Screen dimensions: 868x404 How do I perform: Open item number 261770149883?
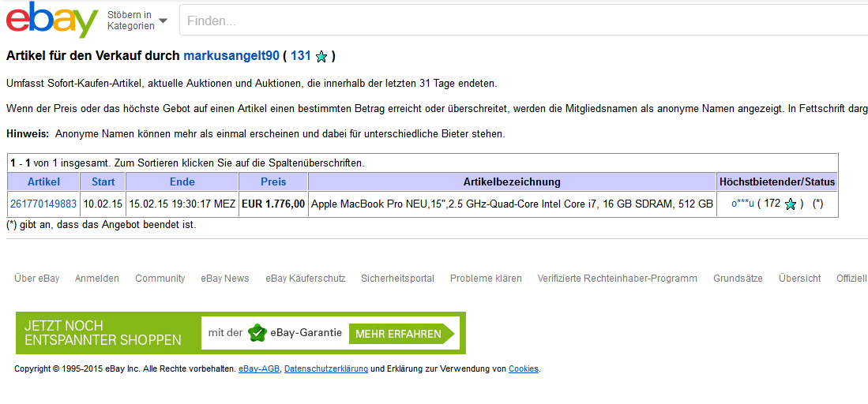click(43, 204)
